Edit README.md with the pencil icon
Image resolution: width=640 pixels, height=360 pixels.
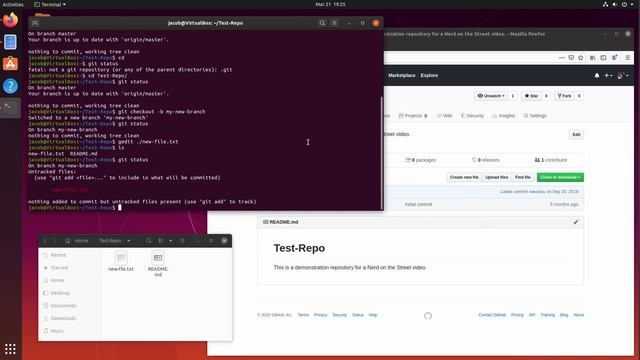576,222
